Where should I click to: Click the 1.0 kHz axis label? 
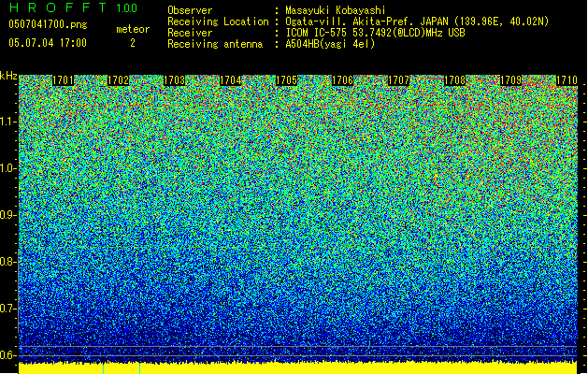click(x=8, y=168)
